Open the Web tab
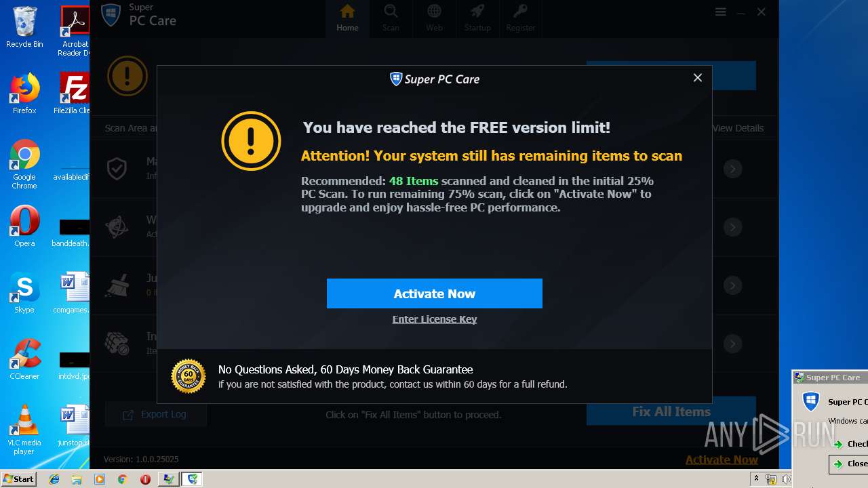Image resolution: width=868 pixels, height=488 pixels. (434, 18)
